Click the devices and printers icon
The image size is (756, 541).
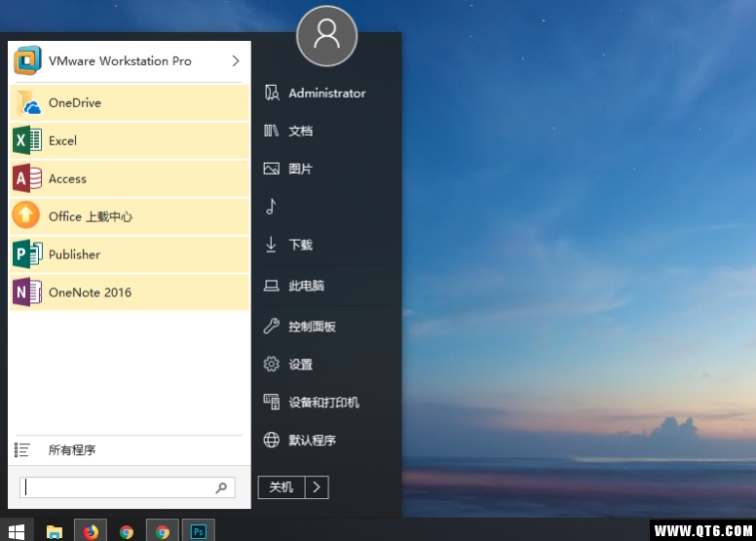[x=271, y=402]
